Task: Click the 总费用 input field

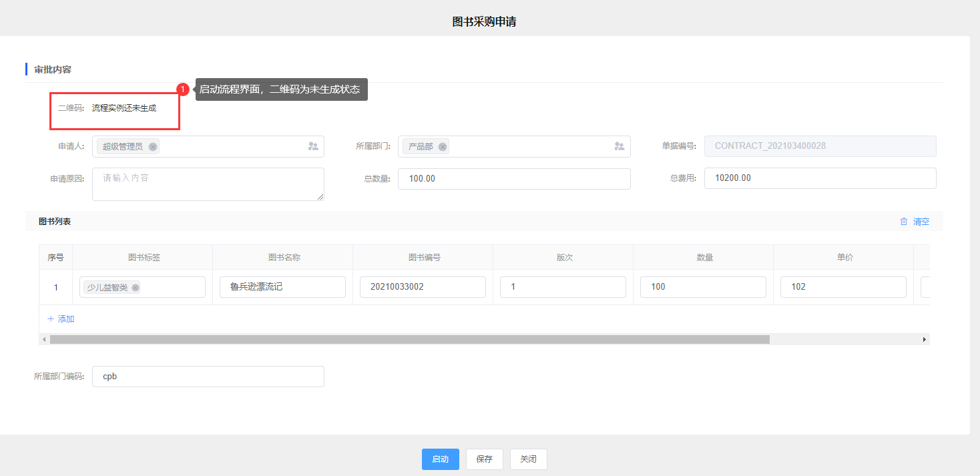Action: pos(819,178)
